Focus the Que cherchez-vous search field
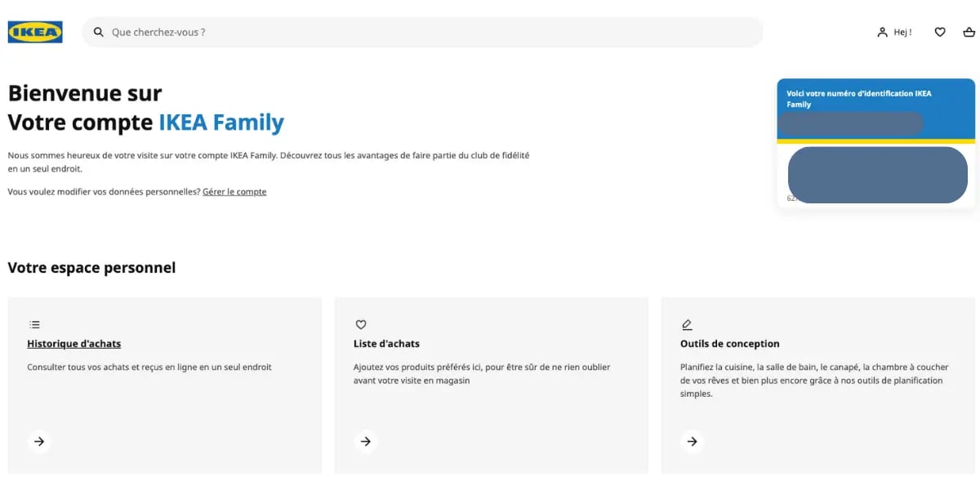980x490 pixels. [433, 33]
